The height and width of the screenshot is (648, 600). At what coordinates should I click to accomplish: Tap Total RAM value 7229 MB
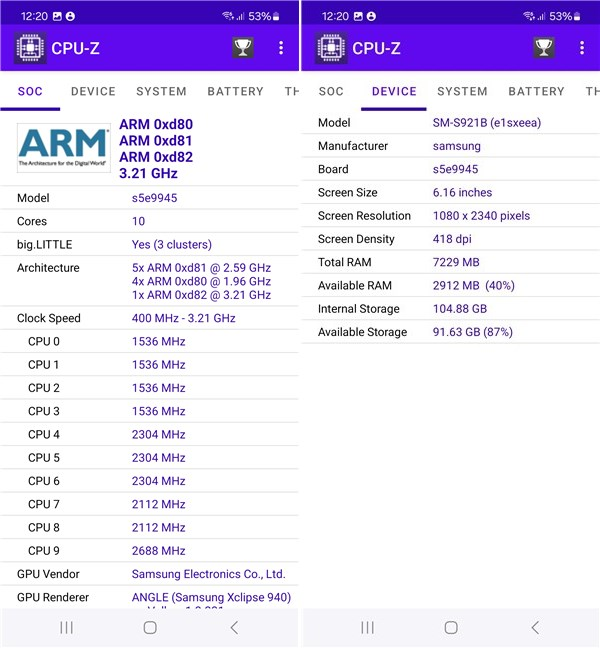(x=456, y=262)
